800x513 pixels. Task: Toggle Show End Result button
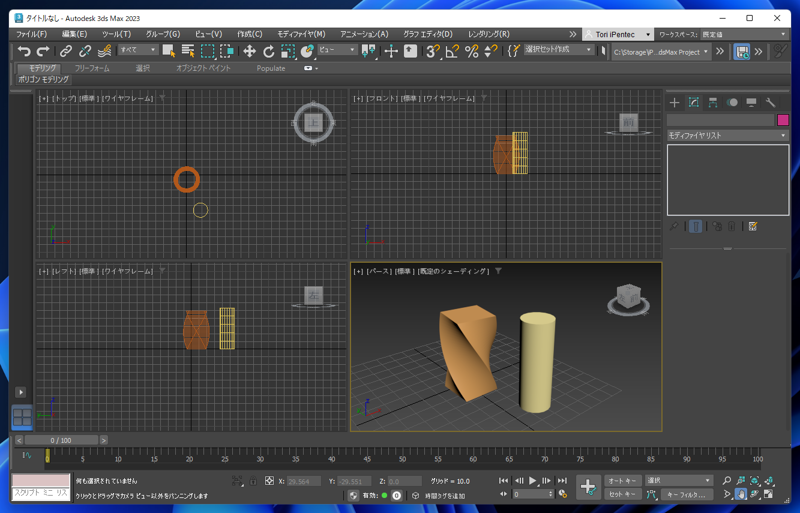[x=695, y=226]
